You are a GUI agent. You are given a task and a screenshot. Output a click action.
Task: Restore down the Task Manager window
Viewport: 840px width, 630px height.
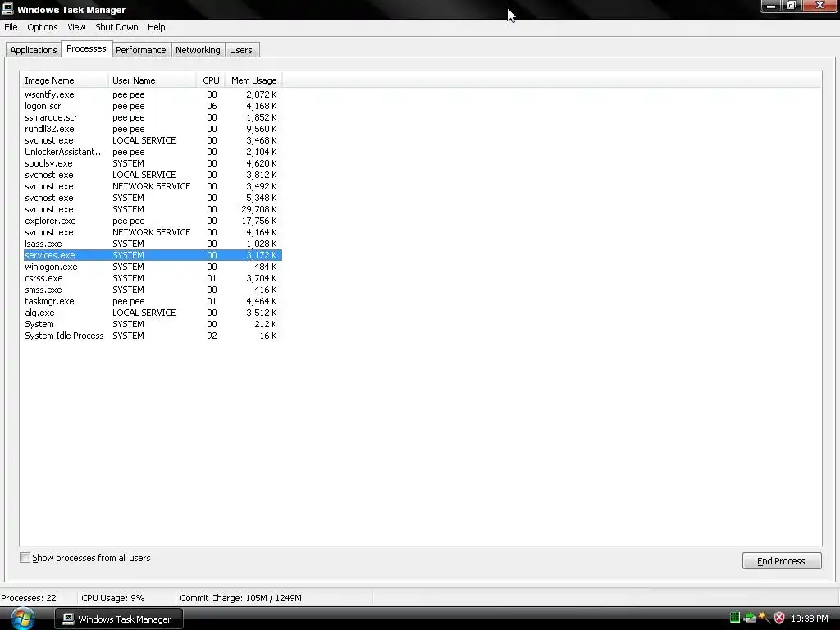[x=792, y=6]
